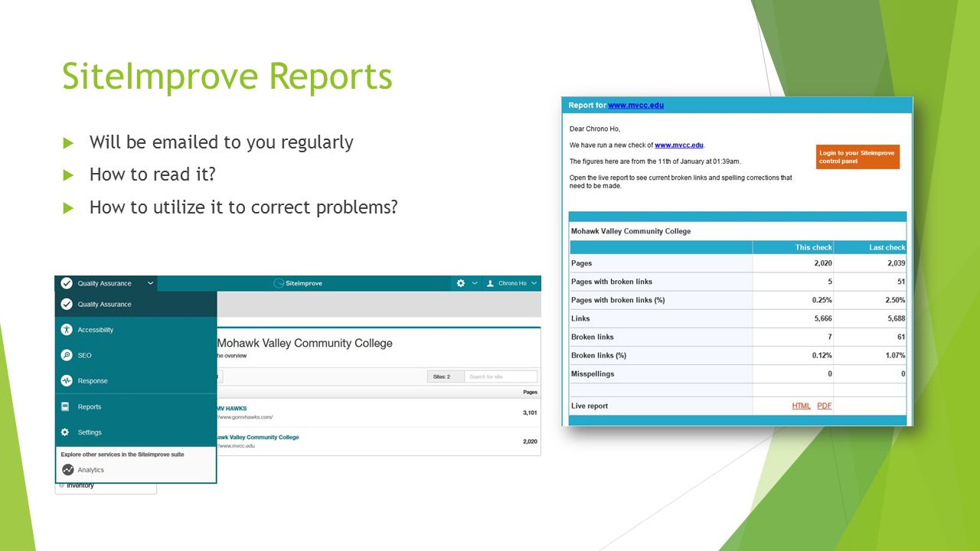Click bullet 'Will be emailed to you regularly'

[221, 142]
